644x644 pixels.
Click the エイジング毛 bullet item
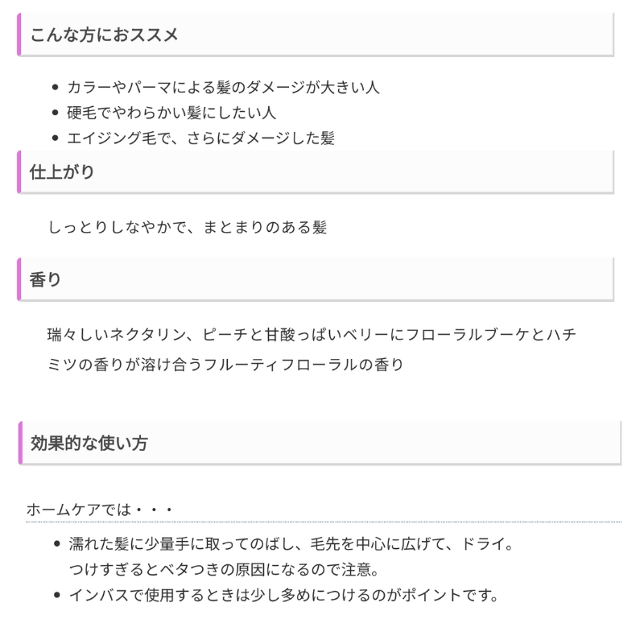200,138
